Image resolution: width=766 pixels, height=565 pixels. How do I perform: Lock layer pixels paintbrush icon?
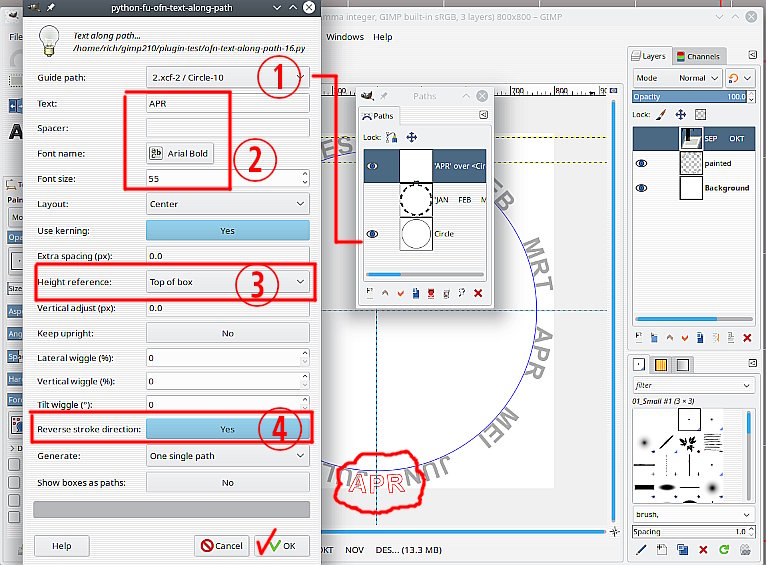pyautogui.click(x=661, y=115)
